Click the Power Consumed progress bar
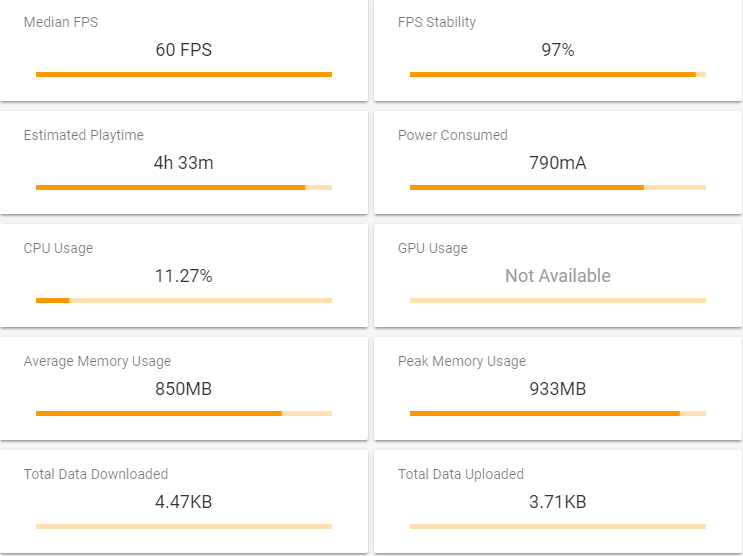The image size is (743, 556). [558, 188]
